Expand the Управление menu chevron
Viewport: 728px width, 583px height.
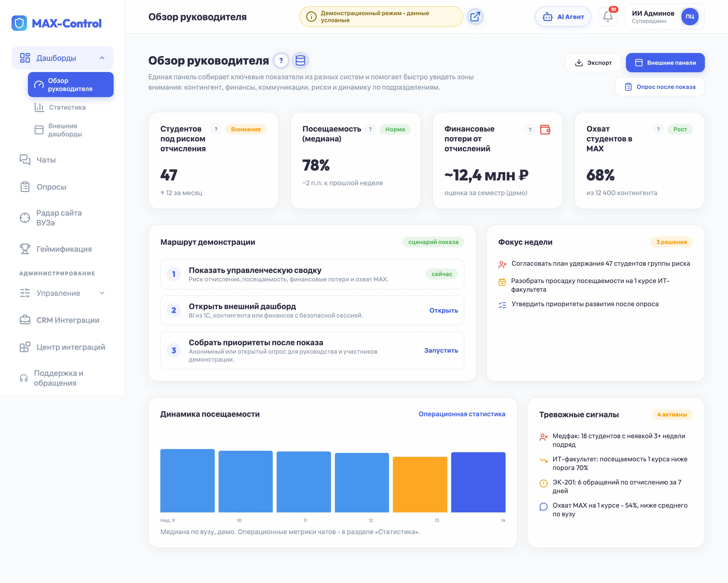click(x=102, y=293)
